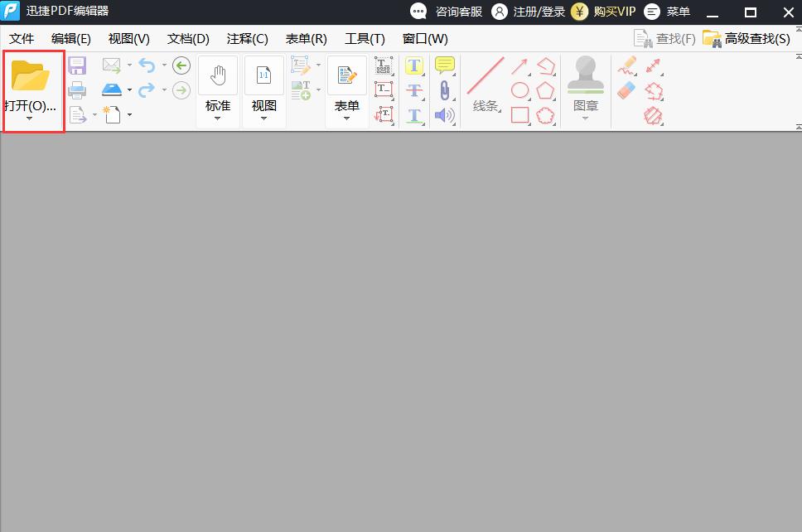Screen dimensions: 802x532
Task: Select the underline text tool
Action: 415,115
